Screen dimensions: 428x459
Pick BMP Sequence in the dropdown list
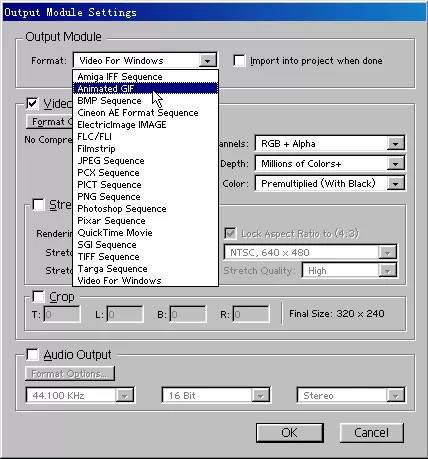click(x=145, y=101)
